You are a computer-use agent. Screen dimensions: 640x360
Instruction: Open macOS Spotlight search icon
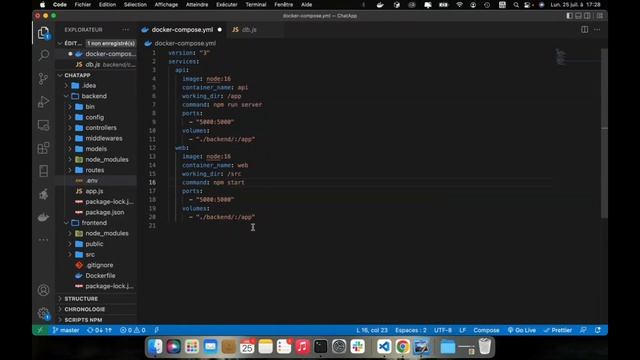pos(516,5)
